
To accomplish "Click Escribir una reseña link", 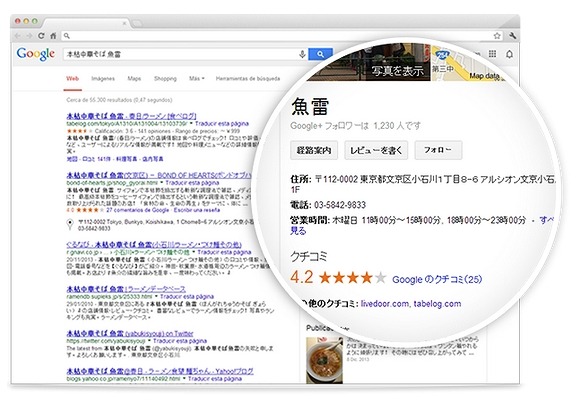I will [x=196, y=210].
